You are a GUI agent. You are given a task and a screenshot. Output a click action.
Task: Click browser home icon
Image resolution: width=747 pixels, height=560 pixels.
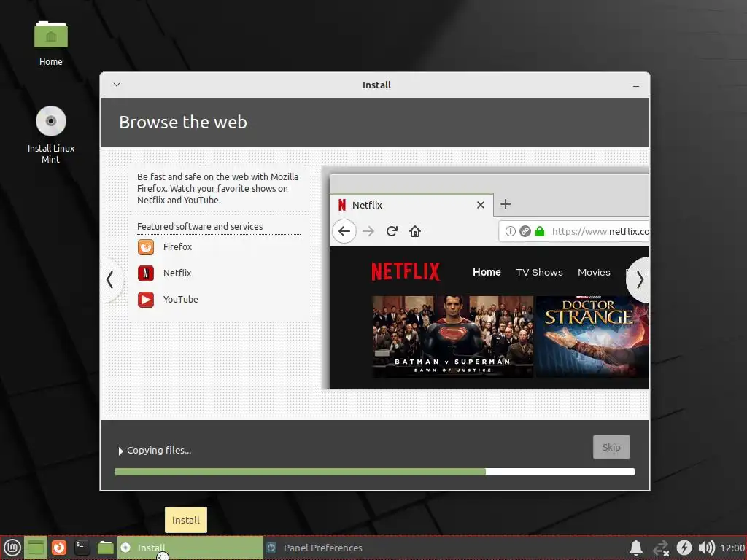[x=415, y=231]
